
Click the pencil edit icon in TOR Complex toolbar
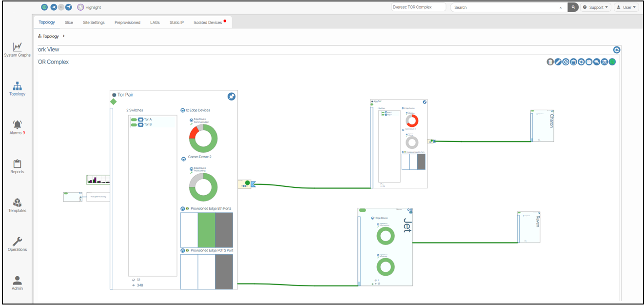[558, 62]
